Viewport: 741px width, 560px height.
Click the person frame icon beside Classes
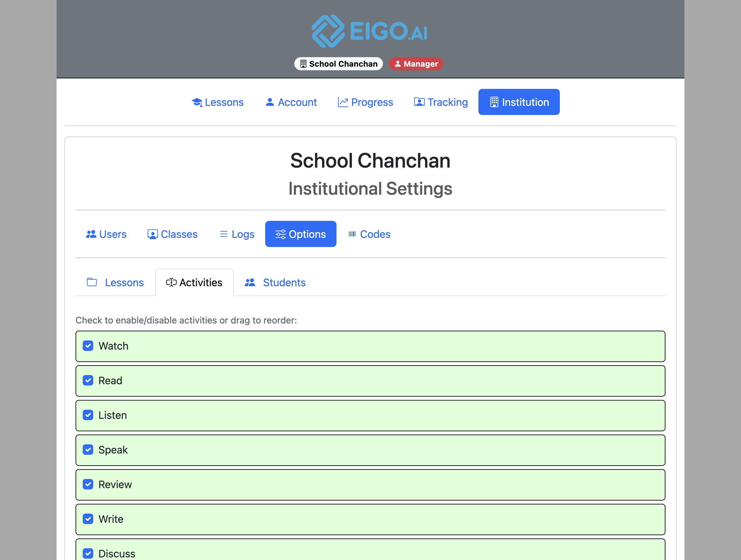point(153,234)
